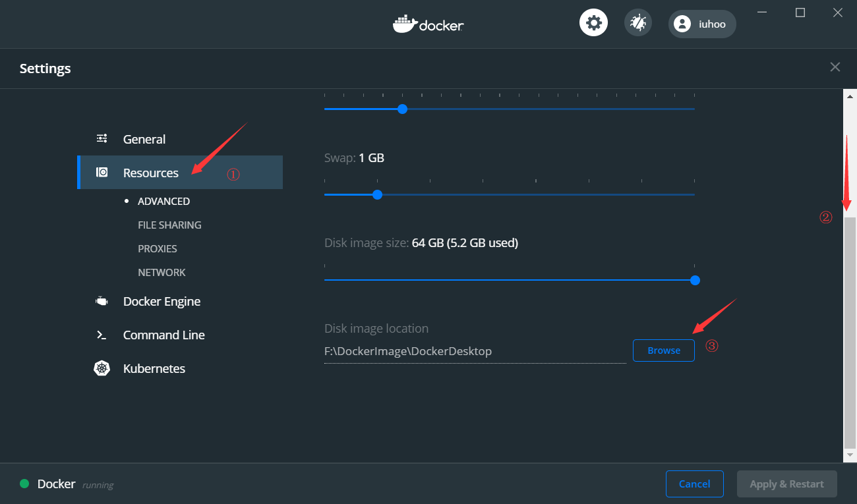The width and height of the screenshot is (857, 504).
Task: Open Docker Engine section icon
Action: [x=102, y=301]
